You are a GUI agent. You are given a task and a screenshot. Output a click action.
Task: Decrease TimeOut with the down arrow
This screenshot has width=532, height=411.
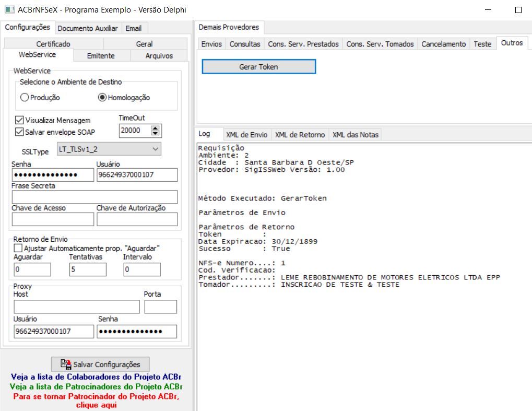click(x=155, y=133)
